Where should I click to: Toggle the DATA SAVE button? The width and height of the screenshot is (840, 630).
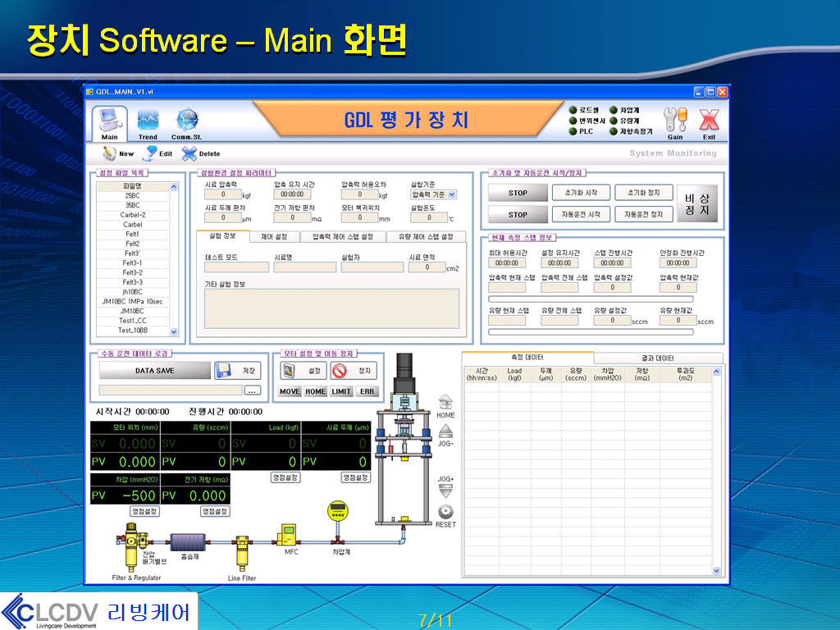155,371
